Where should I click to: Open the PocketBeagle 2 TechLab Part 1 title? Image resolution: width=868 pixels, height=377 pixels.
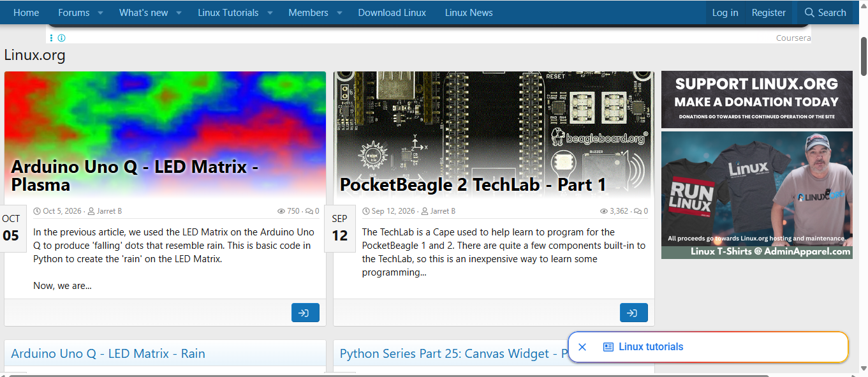tap(473, 185)
